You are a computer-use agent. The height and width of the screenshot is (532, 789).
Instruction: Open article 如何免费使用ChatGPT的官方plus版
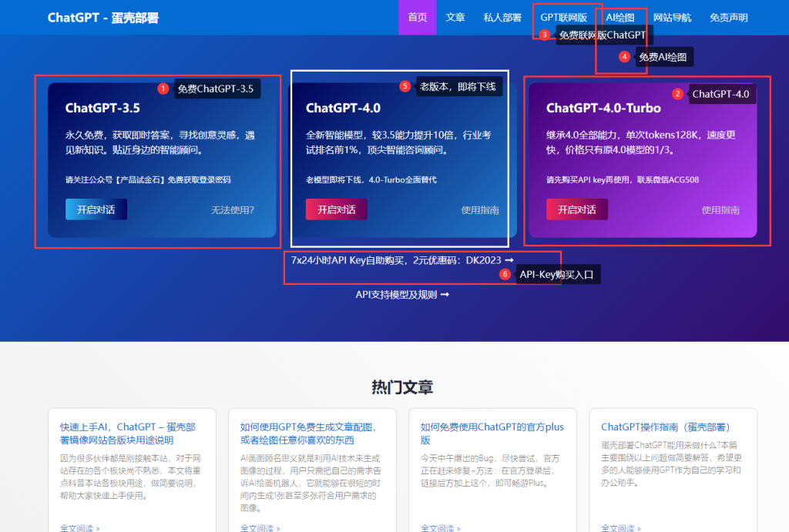[x=492, y=433]
